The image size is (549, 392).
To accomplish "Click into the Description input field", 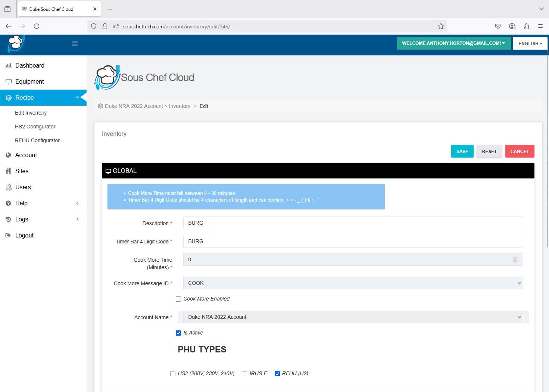I will point(353,223).
